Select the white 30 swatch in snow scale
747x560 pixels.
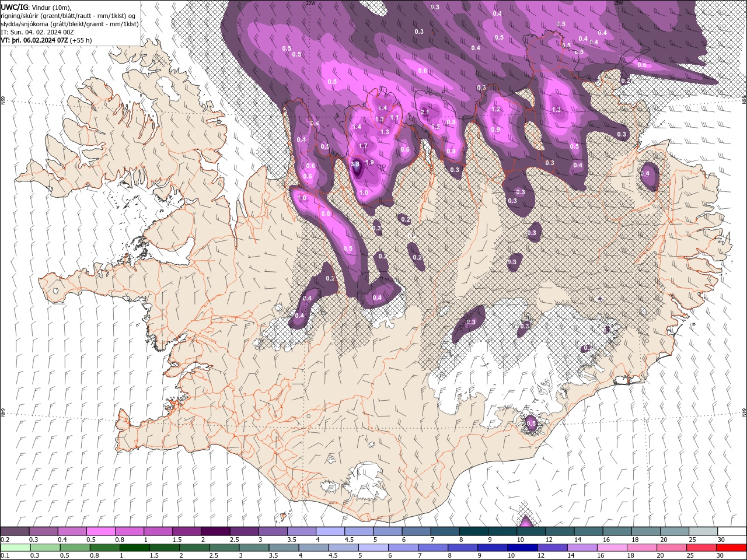(731, 531)
